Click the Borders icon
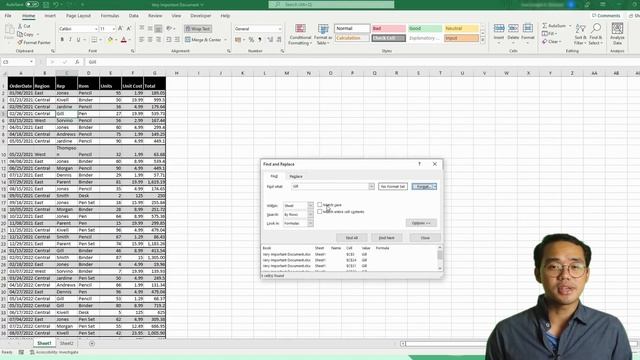Image resolution: width=640 pixels, height=360 pixels. [x=94, y=40]
